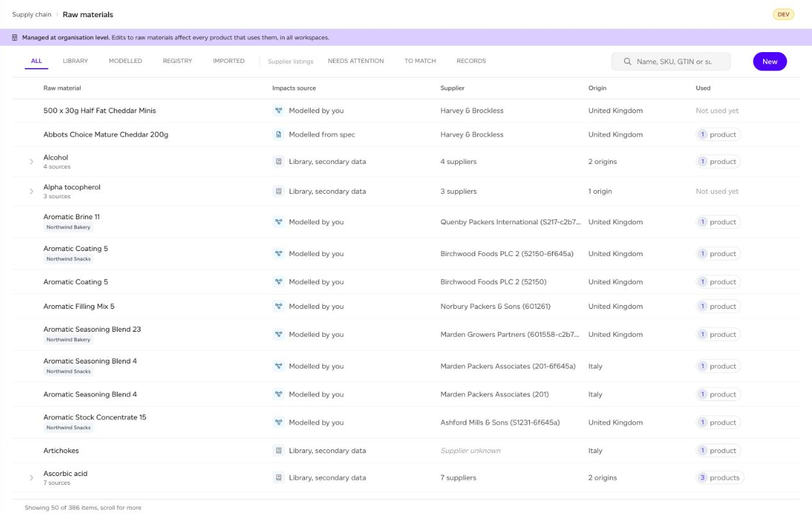Click the modelled icon for Aromatic Coating 5 tagged Northwind Snacks
This screenshot has height=516, width=812.
[x=278, y=254]
